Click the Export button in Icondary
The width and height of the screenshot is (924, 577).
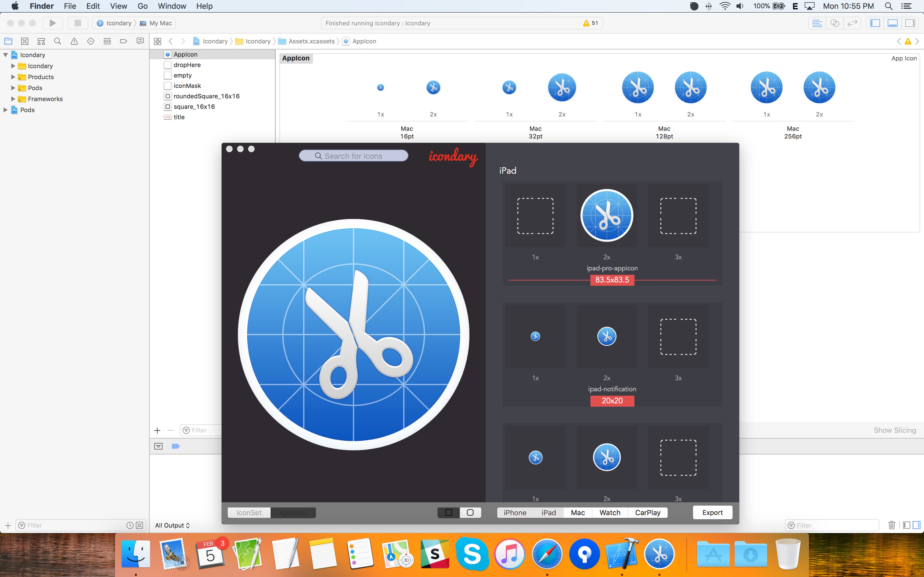point(713,512)
